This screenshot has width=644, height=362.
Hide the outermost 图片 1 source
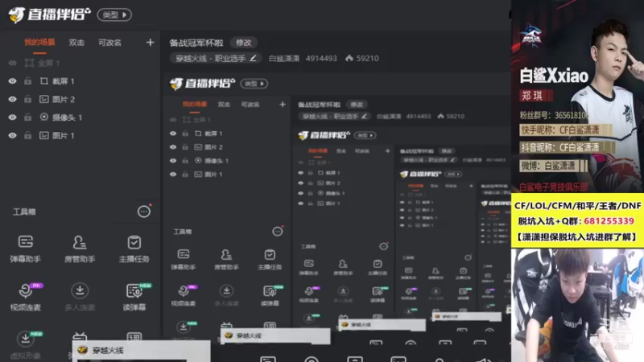(x=12, y=135)
